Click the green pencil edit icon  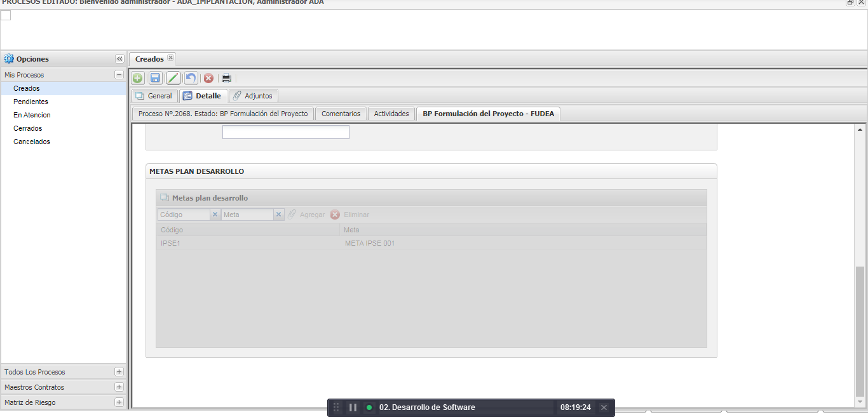(173, 78)
